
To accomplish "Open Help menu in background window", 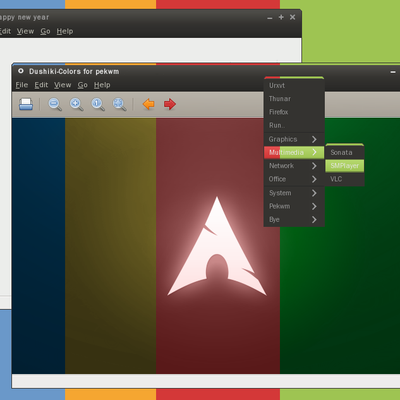I will (x=65, y=31).
